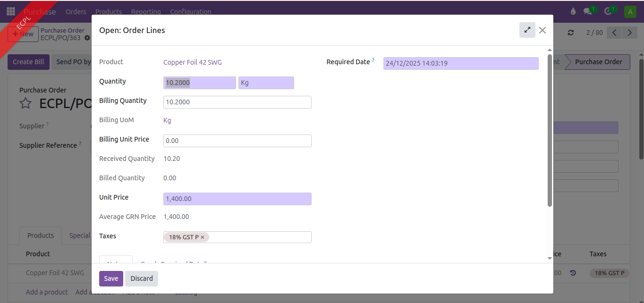Click the refresh icon beside pager

[571, 33]
